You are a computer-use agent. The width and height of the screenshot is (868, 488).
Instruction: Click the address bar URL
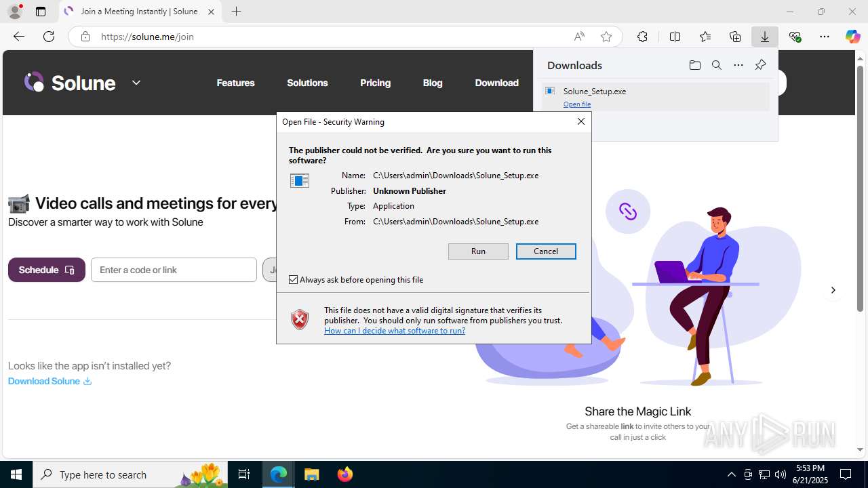tap(147, 37)
